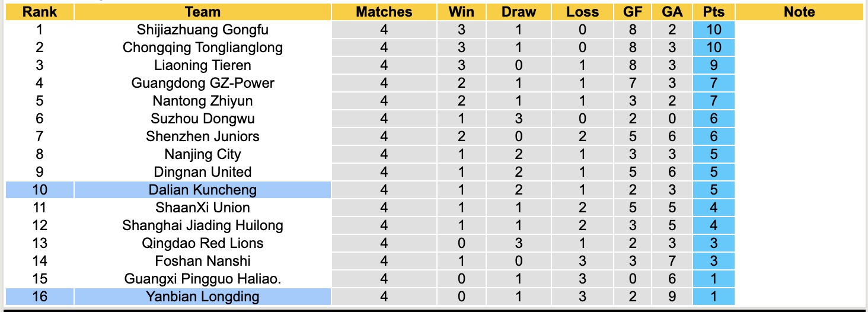This screenshot has height=312, width=868.
Task: Click the Foshan Nanshi team name
Action: tap(203, 261)
